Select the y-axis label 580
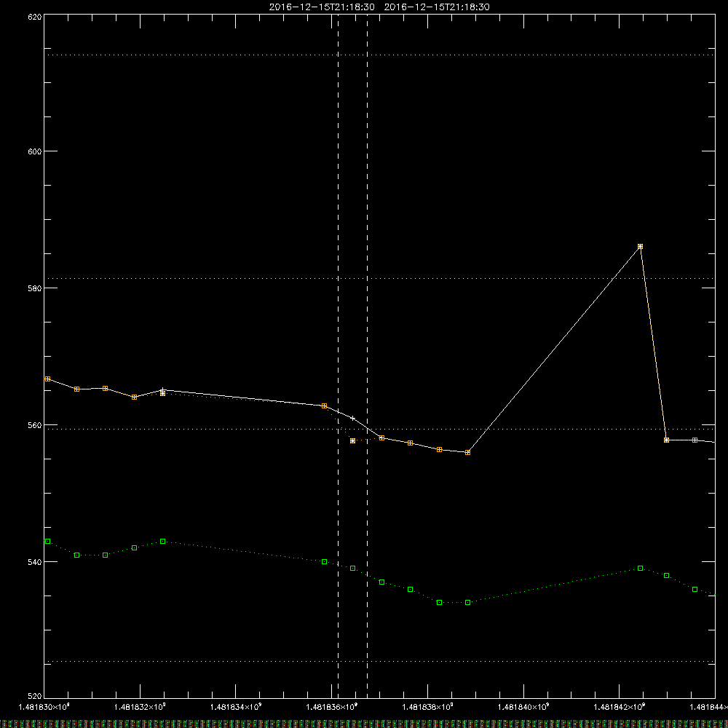728x728 pixels. coord(35,288)
